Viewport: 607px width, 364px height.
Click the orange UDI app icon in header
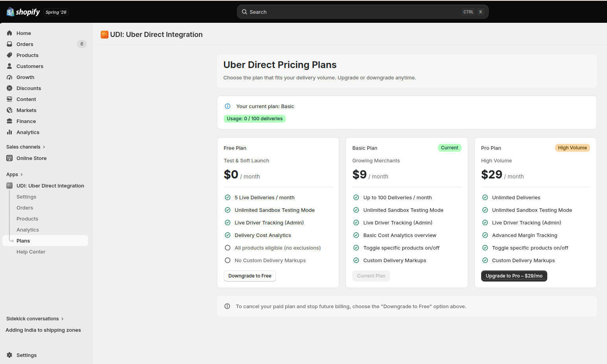pos(105,35)
